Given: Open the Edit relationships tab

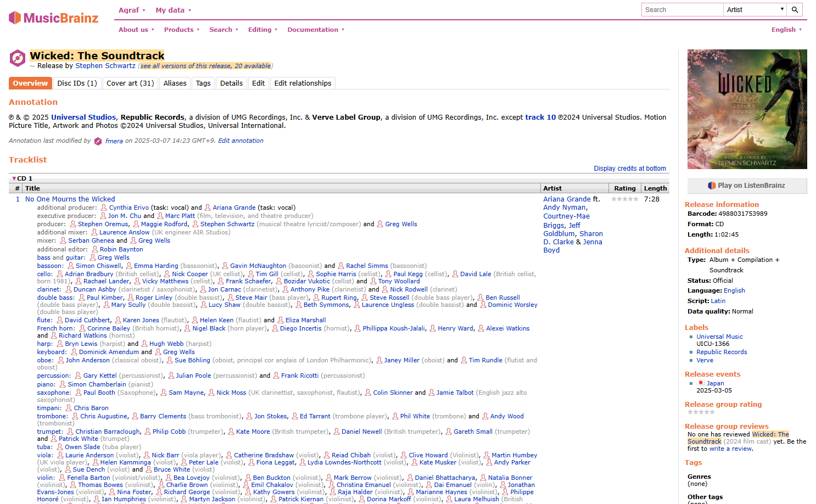Looking at the screenshot, I should coord(303,83).
